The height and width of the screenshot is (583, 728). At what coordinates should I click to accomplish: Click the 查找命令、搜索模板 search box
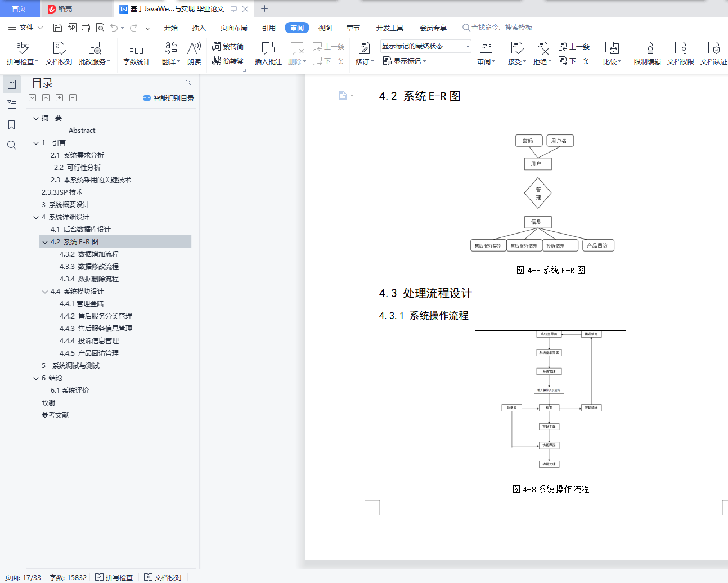click(497, 28)
